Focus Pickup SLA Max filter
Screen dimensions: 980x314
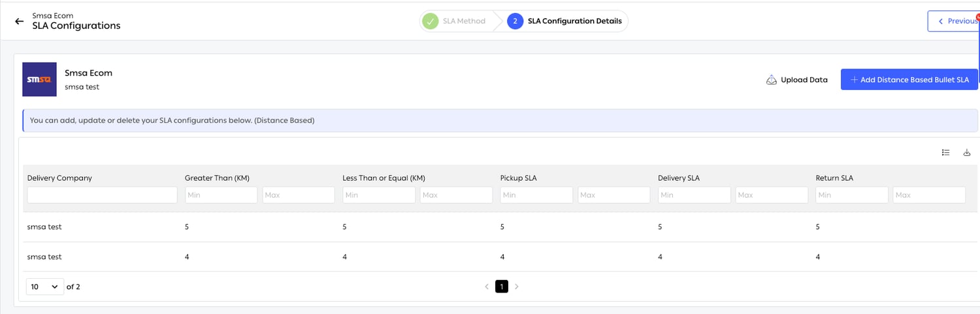(614, 195)
